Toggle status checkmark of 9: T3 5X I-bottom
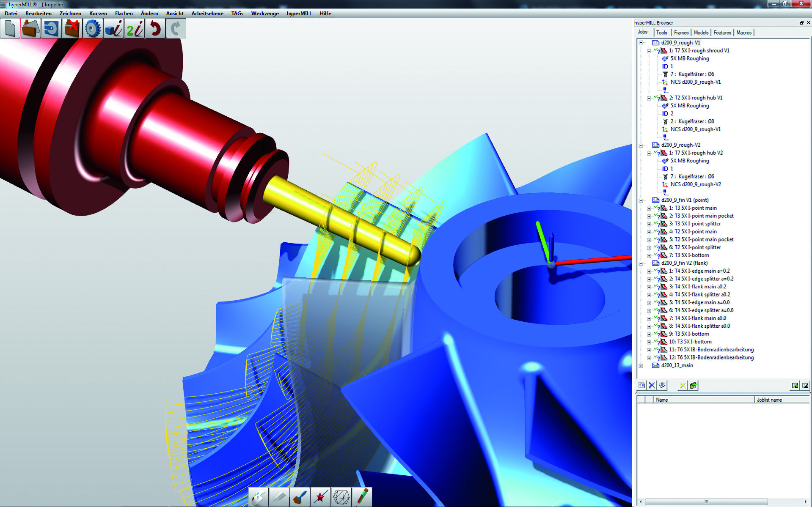 [x=656, y=333]
